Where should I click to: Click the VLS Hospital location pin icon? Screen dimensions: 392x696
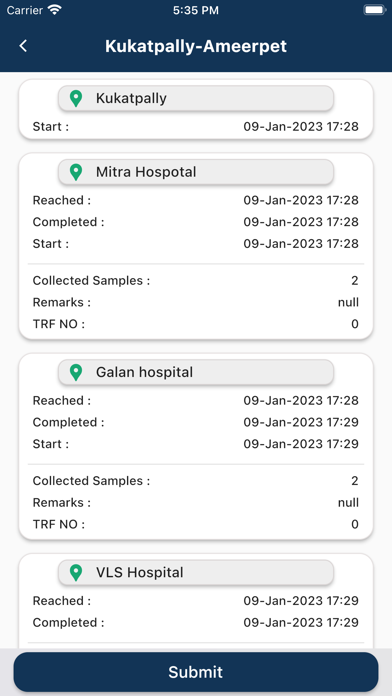tap(76, 573)
